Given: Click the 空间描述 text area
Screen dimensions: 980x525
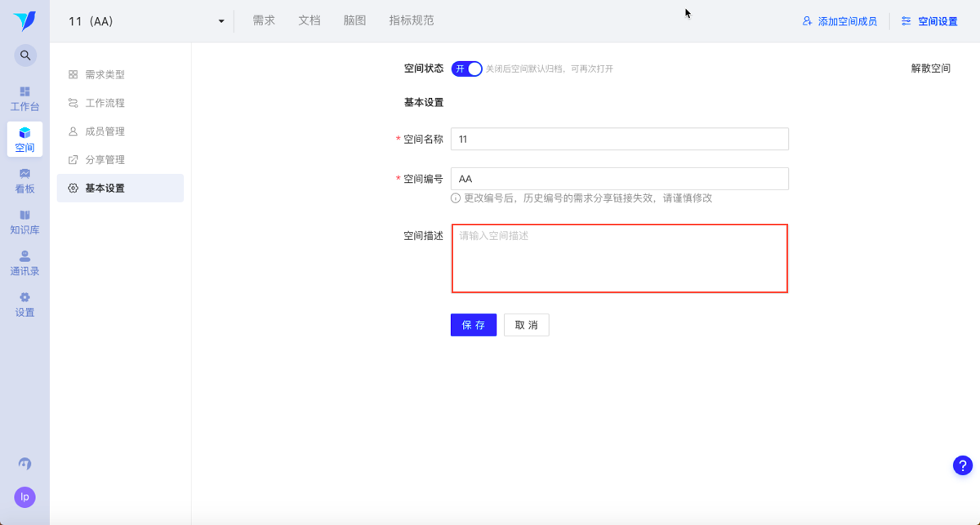Looking at the screenshot, I should click(x=620, y=258).
